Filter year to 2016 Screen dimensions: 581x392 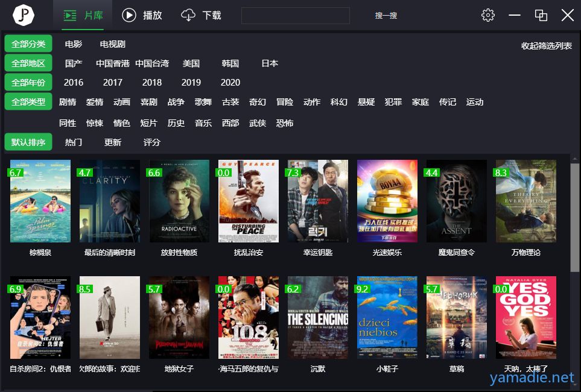coord(74,82)
